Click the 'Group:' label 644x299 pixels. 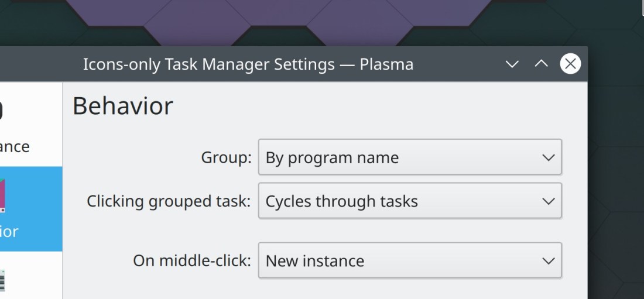(x=226, y=157)
